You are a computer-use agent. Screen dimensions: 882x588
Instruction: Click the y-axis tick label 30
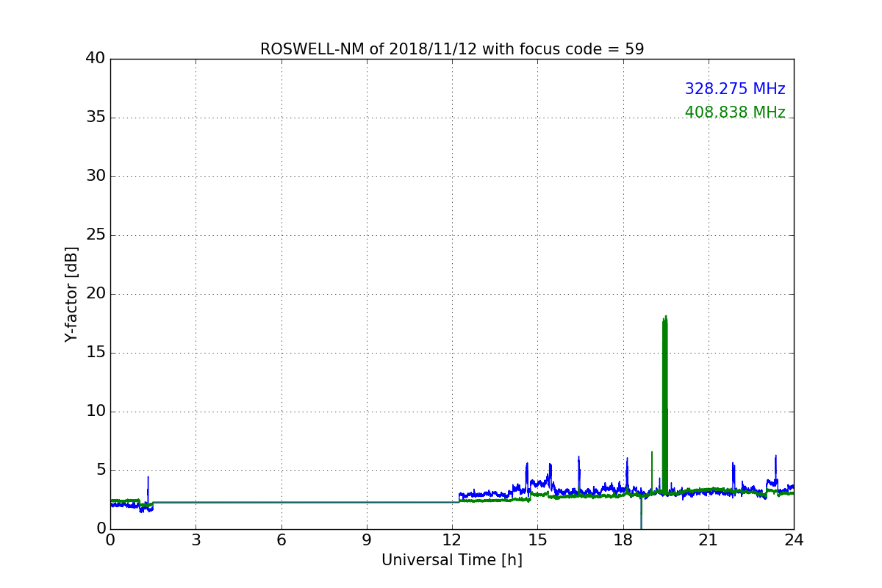click(x=96, y=176)
